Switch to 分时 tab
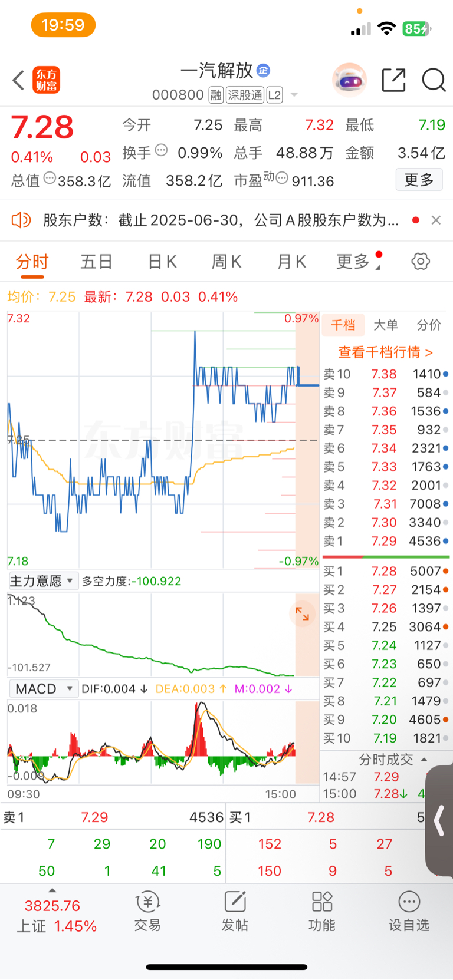This screenshot has width=453, height=980. [x=32, y=261]
